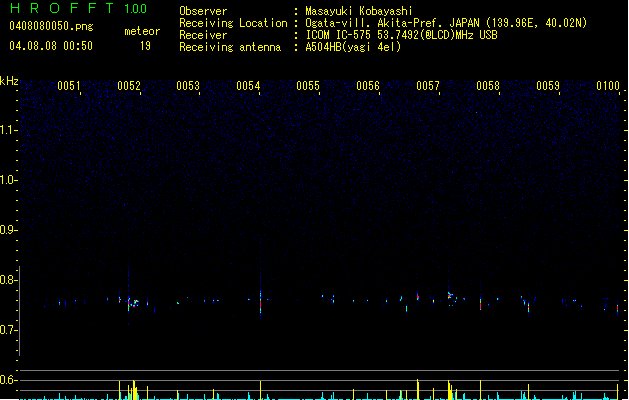The image size is (629, 400).
Task: Click the 0.6 kHz axis label
Action: tap(8, 380)
